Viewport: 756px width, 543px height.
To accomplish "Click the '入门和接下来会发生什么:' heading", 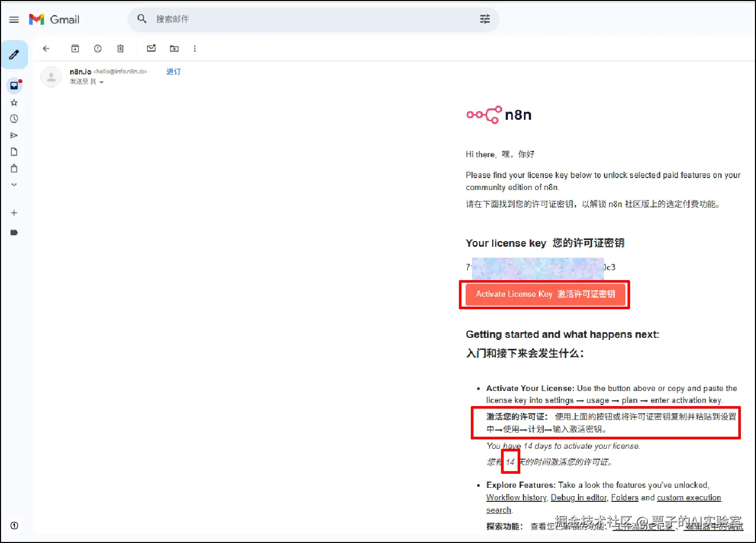I will tap(524, 353).
